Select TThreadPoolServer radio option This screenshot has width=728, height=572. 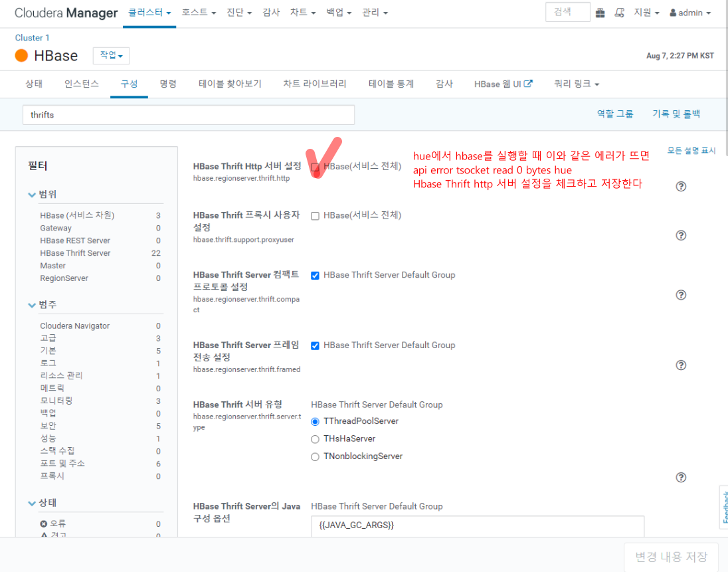(315, 422)
